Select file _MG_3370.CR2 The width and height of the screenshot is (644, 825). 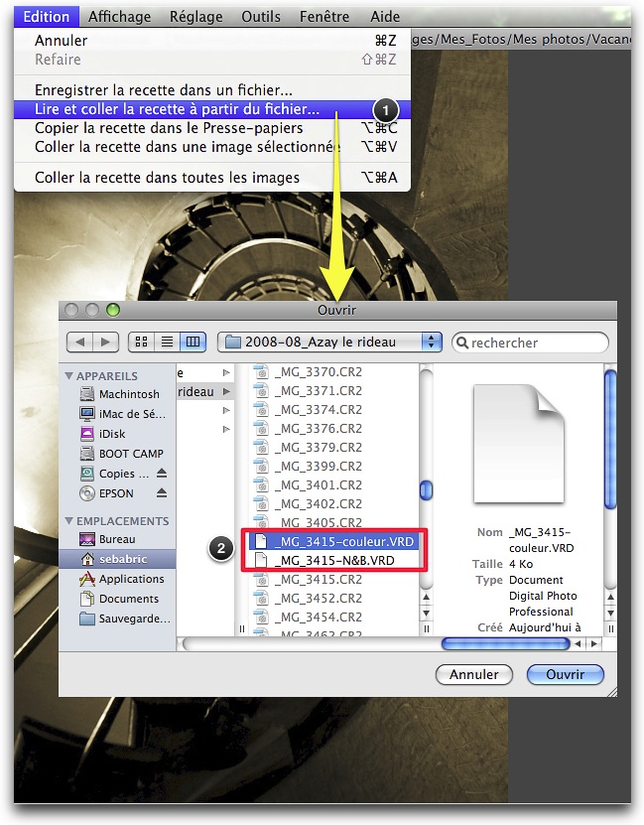coord(333,372)
